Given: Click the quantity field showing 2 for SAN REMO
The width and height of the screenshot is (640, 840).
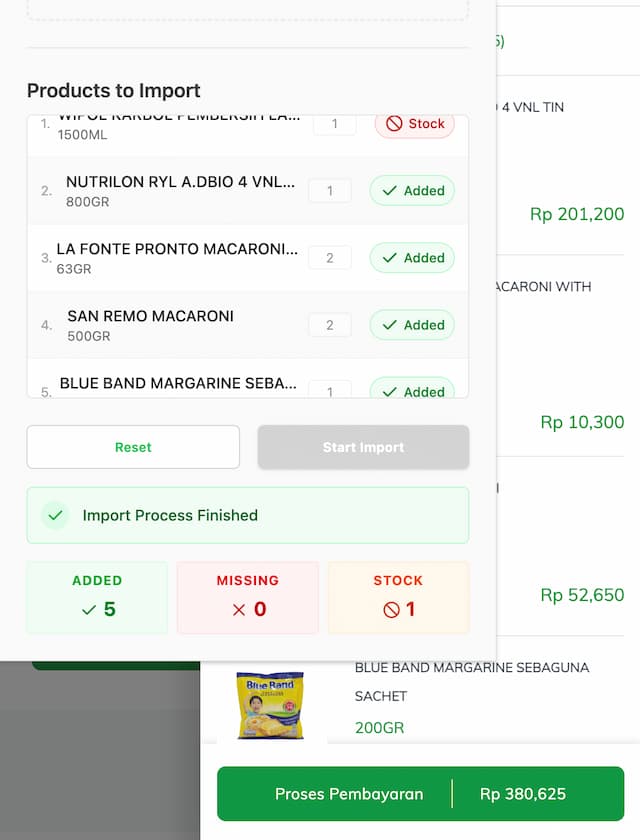Looking at the screenshot, I should pyautogui.click(x=330, y=324).
